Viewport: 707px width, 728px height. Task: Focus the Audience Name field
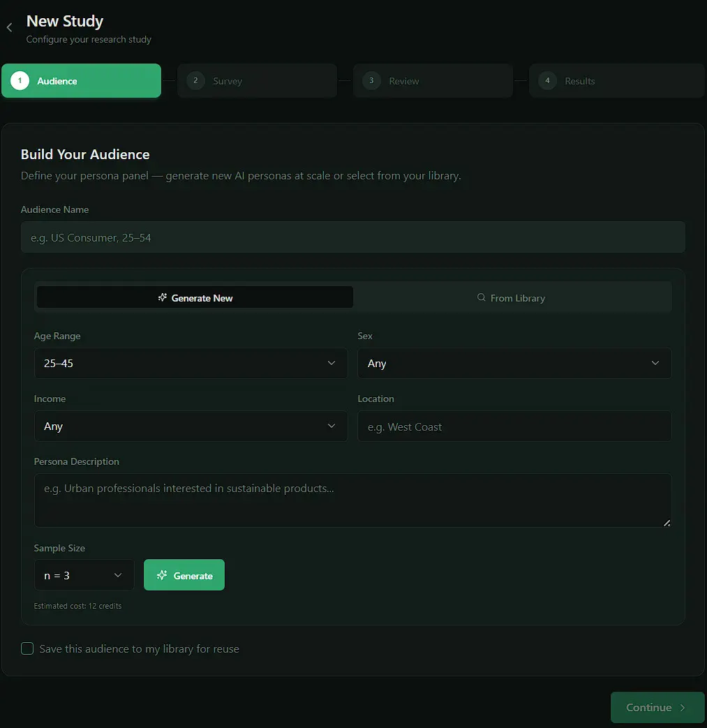pyautogui.click(x=353, y=237)
